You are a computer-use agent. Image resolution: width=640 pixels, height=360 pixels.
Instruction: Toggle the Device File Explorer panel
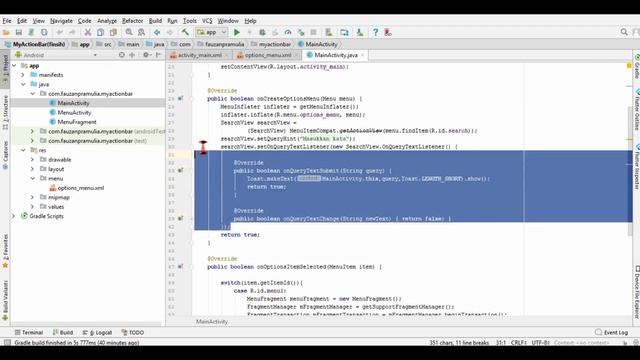coord(636,291)
